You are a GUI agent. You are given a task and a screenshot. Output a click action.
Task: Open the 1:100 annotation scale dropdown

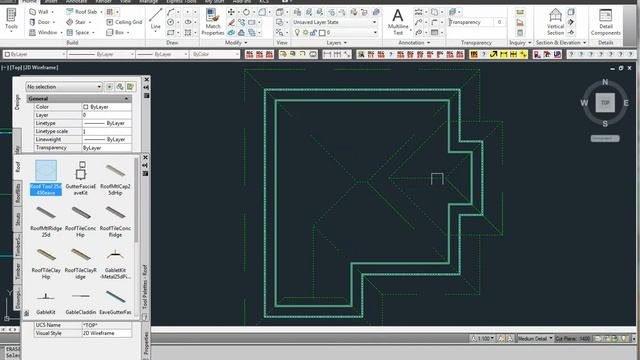483,338
